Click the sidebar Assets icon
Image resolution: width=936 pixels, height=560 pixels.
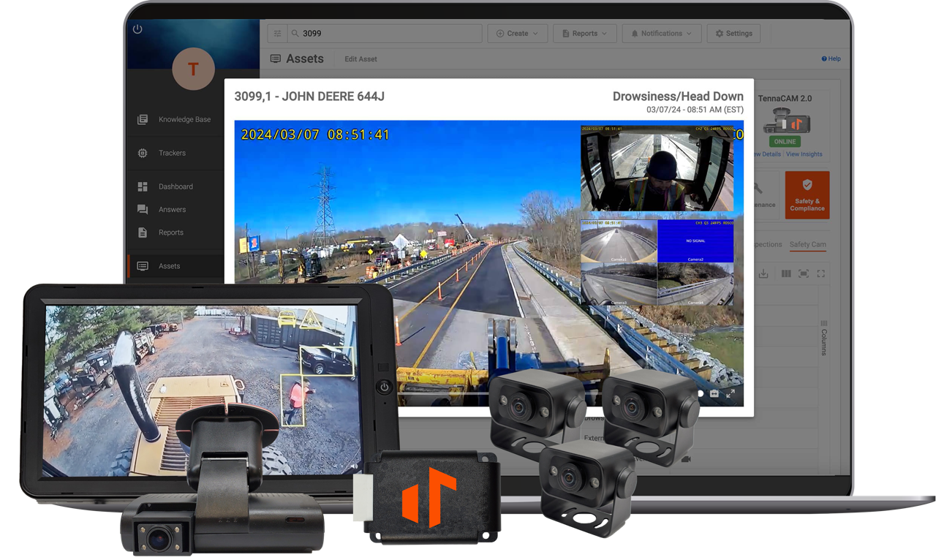point(143,266)
